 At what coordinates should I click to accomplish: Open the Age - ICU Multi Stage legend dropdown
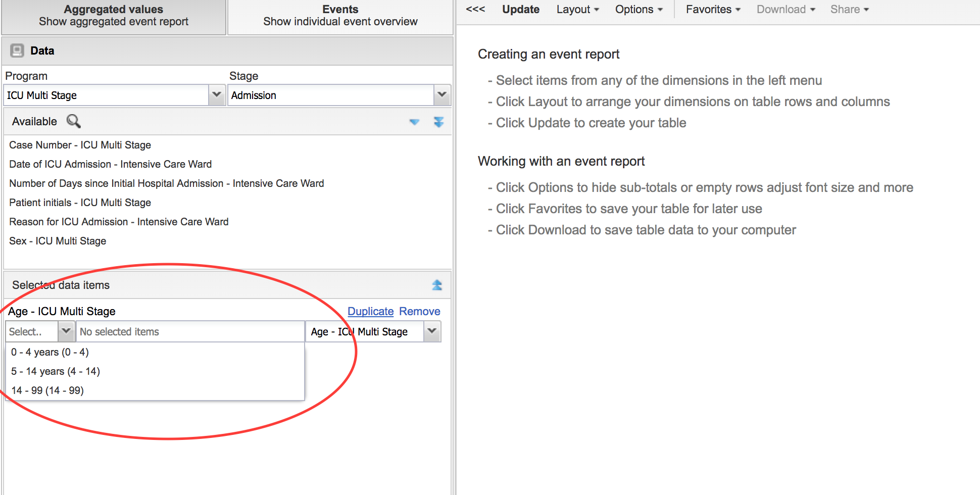point(432,331)
